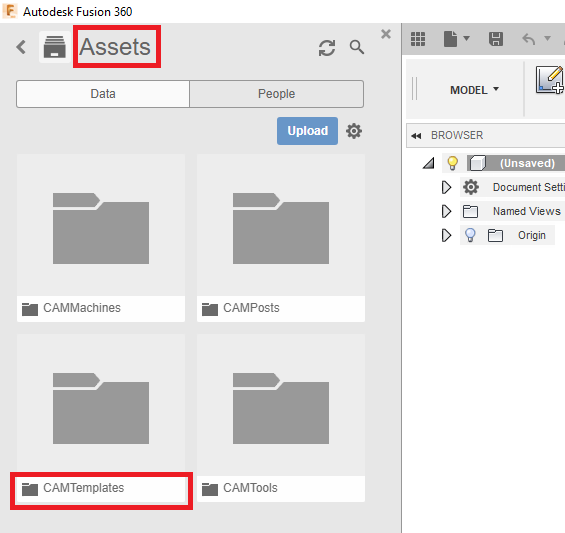Click the File document icon
The image size is (565, 533).
point(450,39)
